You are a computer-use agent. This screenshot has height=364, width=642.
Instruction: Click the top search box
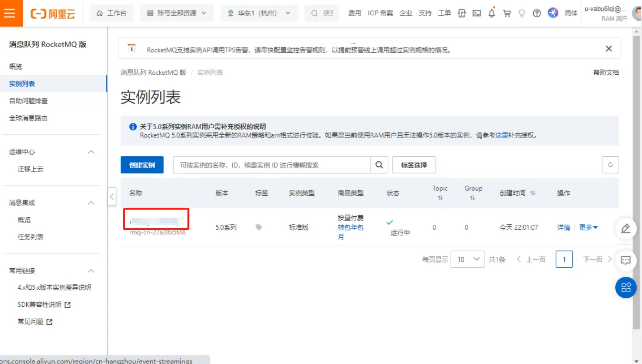click(x=322, y=13)
